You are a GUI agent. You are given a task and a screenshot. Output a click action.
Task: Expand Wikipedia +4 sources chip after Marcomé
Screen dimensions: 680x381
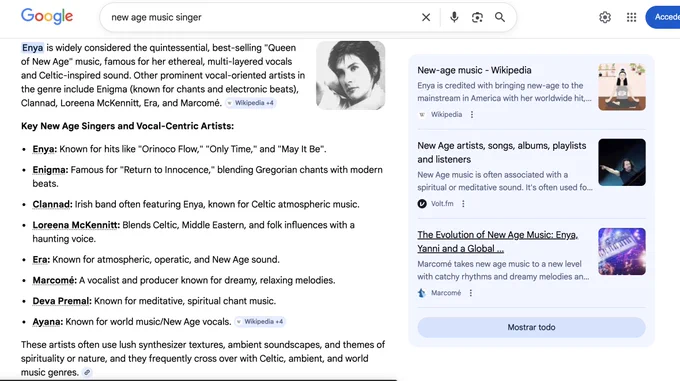251,103
